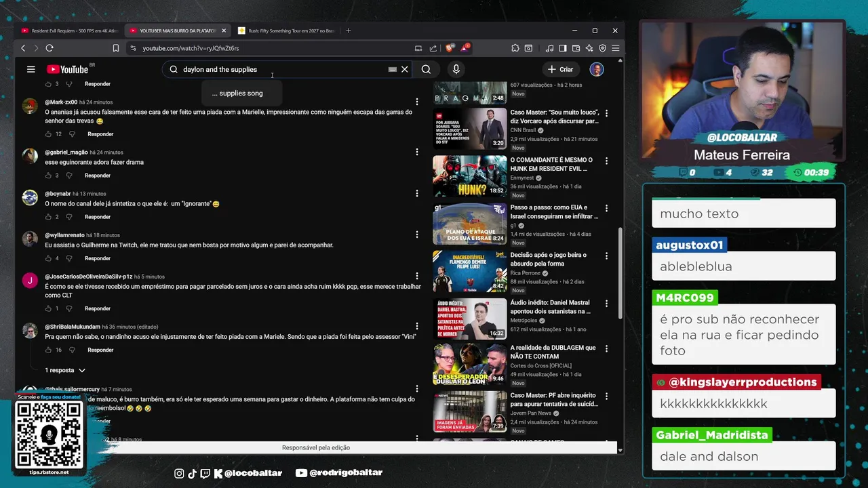
Task: Open Brave Shields lion icon
Action: (x=449, y=48)
